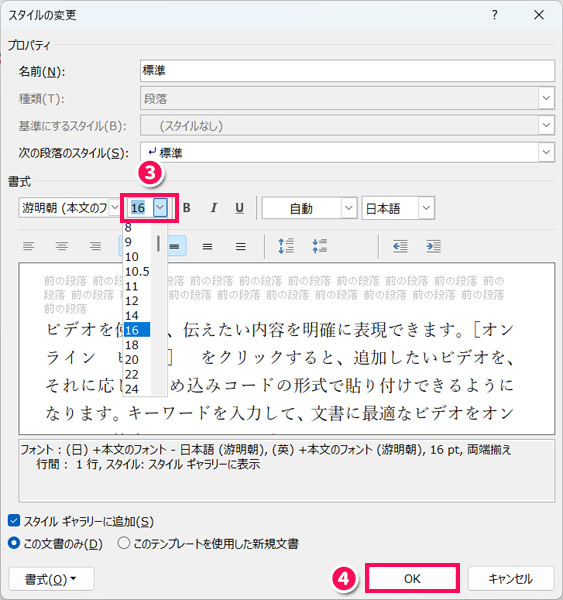Center-align paragraph text
The width and height of the screenshot is (563, 600).
click(62, 246)
